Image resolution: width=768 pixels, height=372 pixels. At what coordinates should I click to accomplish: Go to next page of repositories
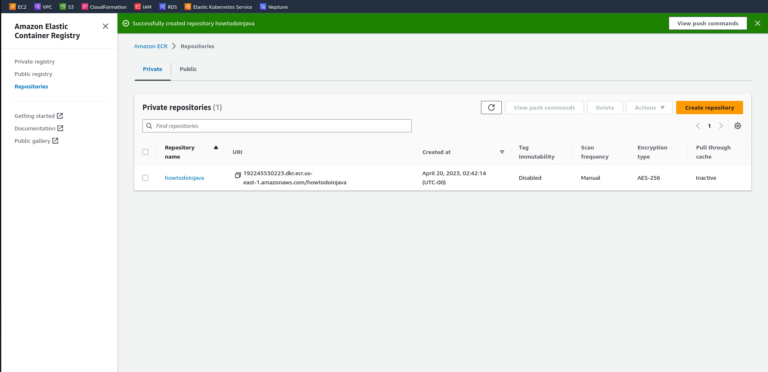(720, 126)
